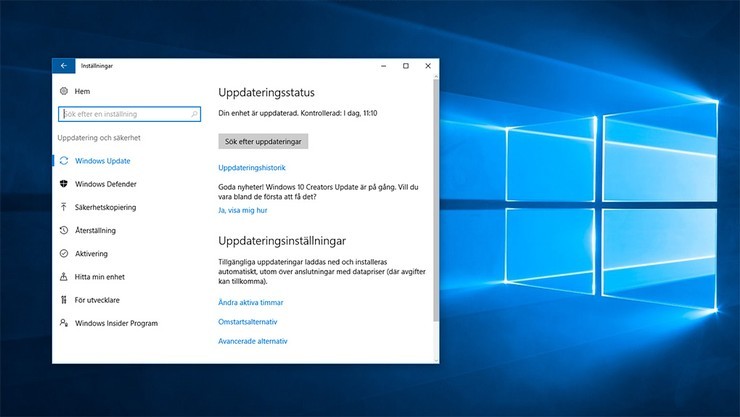
Task: Click the Hitta min enhet locator icon
Action: [x=64, y=276]
